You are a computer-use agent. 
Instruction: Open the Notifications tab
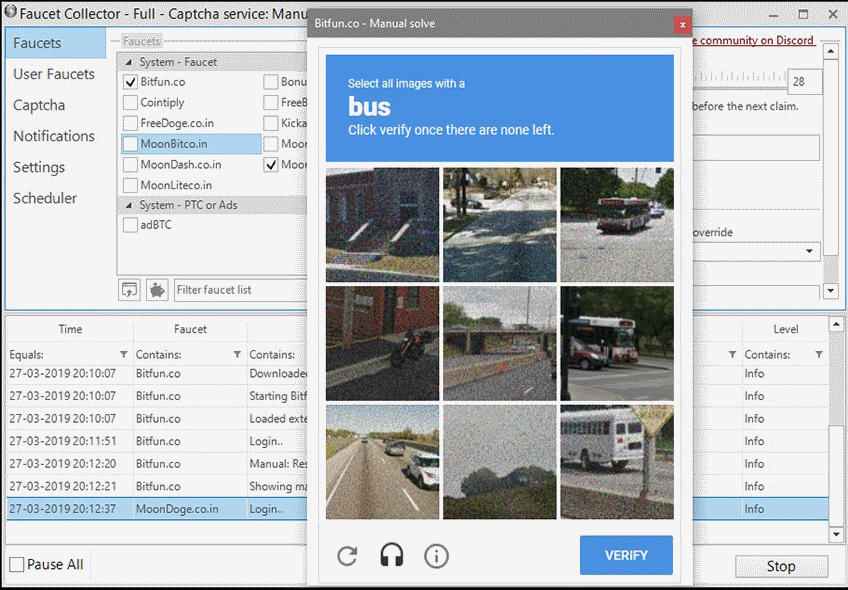[x=54, y=136]
